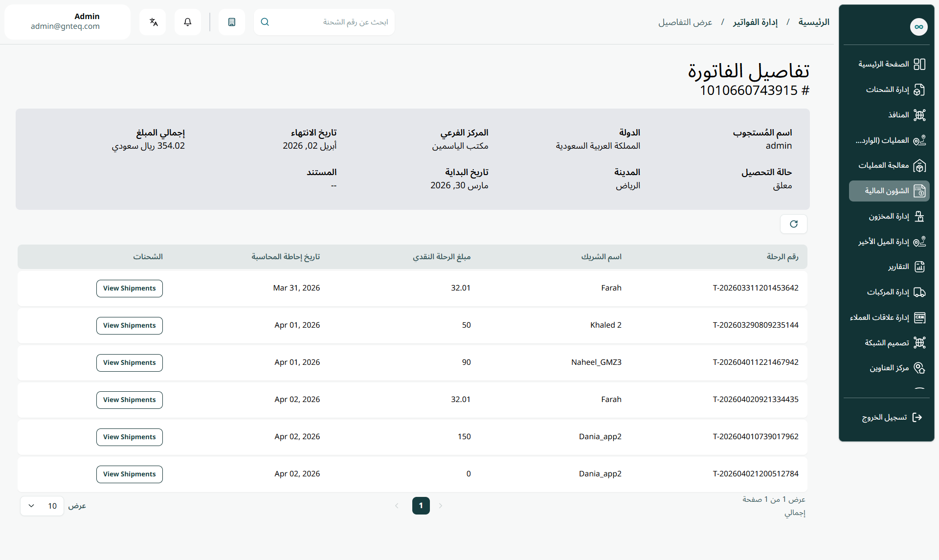Open the Admin account menu
Viewport: 939px width, 560px height.
tap(67, 22)
